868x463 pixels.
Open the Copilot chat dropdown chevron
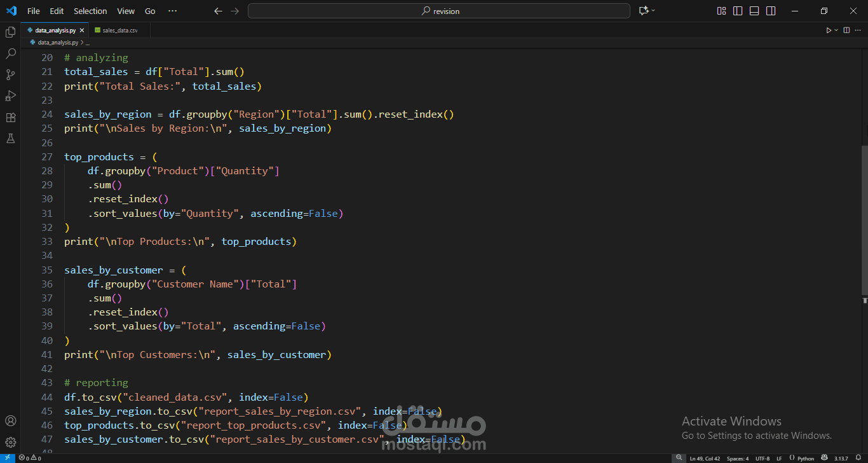[x=653, y=11]
